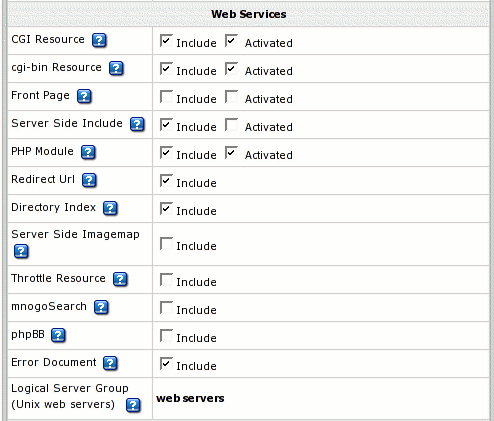Disable PHP Module Activated checkbox

click(x=231, y=153)
